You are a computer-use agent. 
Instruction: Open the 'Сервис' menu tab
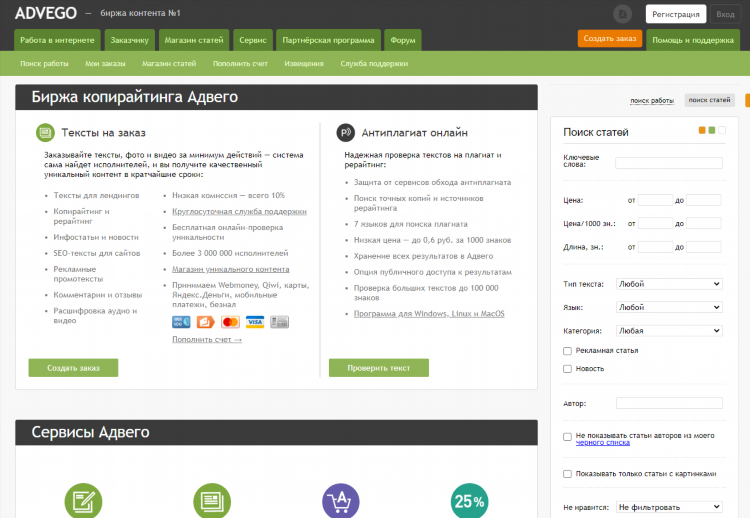(x=253, y=40)
